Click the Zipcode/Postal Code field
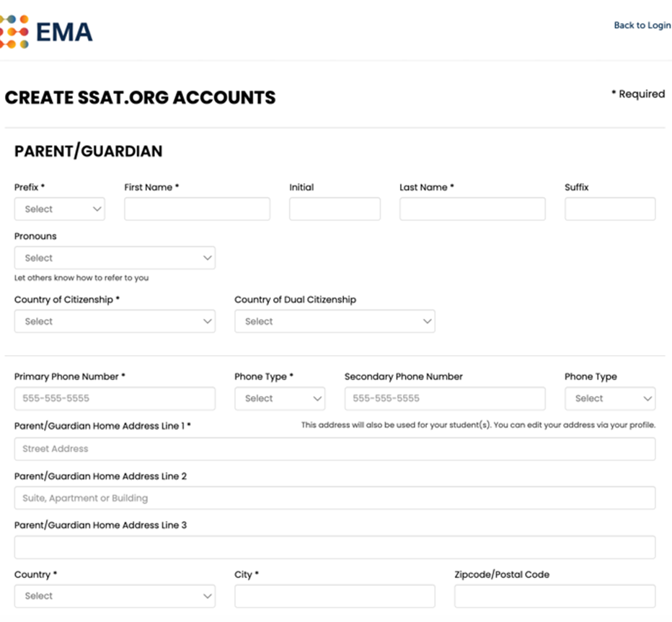 [x=554, y=597]
